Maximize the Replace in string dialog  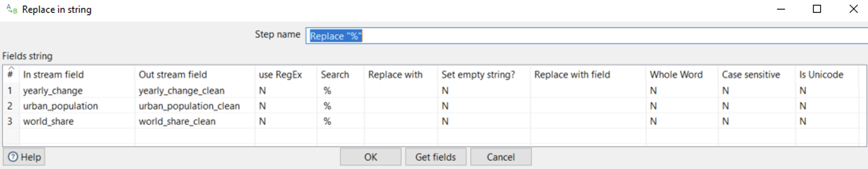coord(817,9)
